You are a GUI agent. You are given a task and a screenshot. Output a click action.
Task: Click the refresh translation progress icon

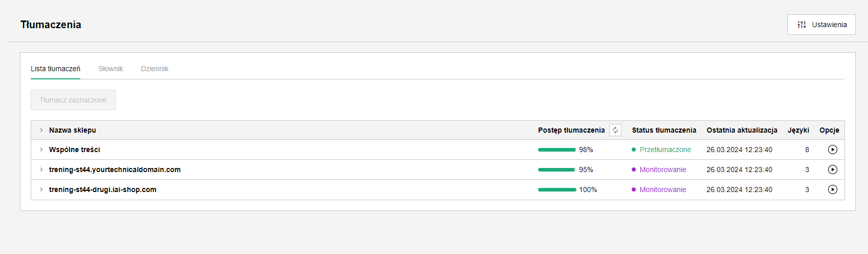click(615, 130)
